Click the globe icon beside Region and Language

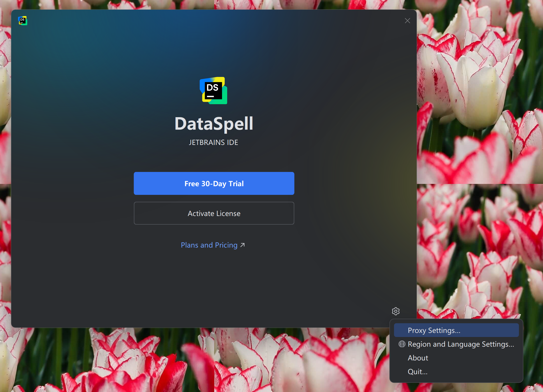(402, 344)
